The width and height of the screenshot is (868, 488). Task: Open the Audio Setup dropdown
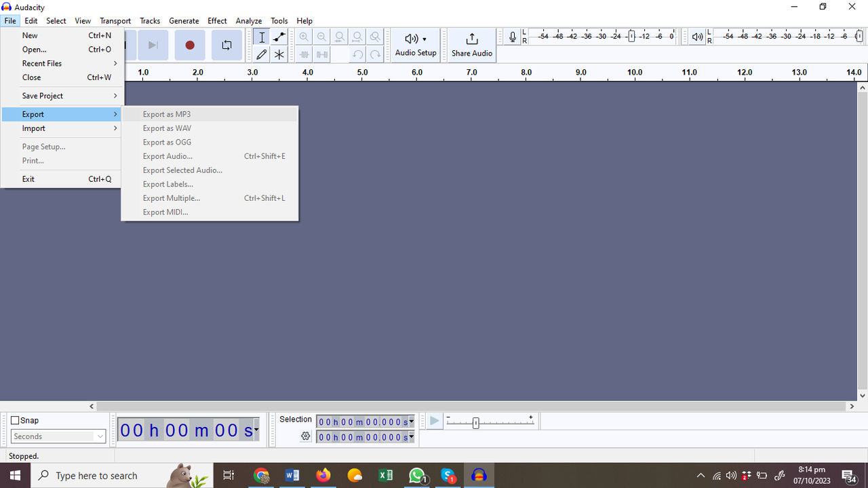(x=416, y=45)
